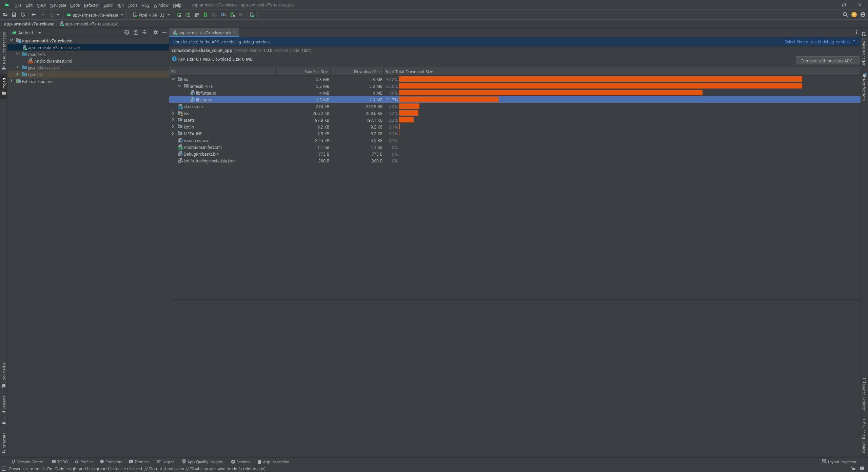Open the Build menu
This screenshot has width=868, height=472.
tap(108, 5)
